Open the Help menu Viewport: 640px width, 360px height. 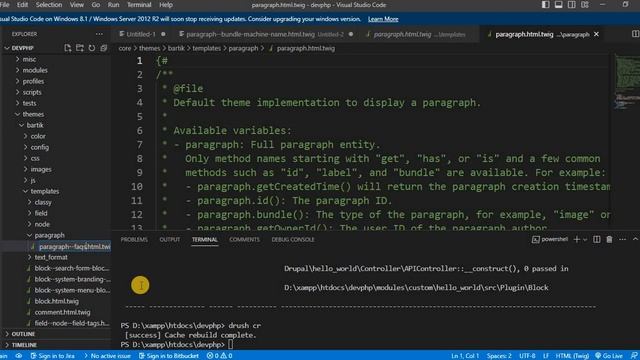click(165, 5)
